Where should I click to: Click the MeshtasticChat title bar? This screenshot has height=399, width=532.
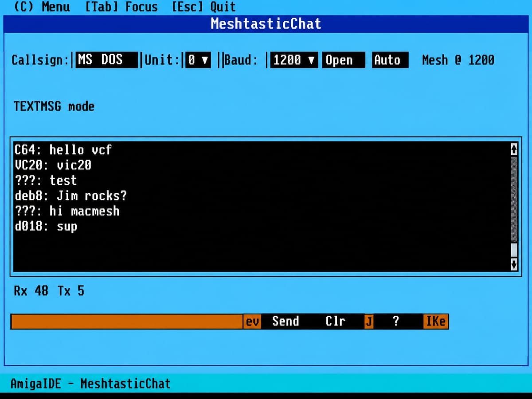(266, 23)
